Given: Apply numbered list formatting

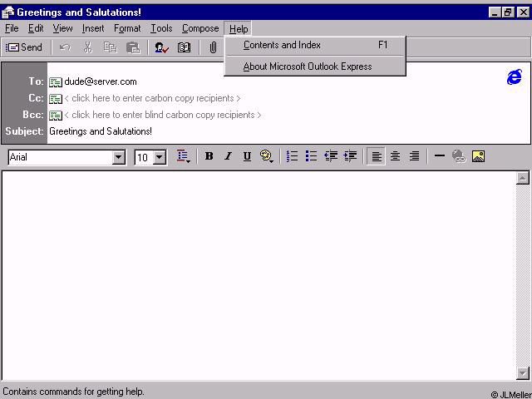Looking at the screenshot, I should tap(292, 156).
